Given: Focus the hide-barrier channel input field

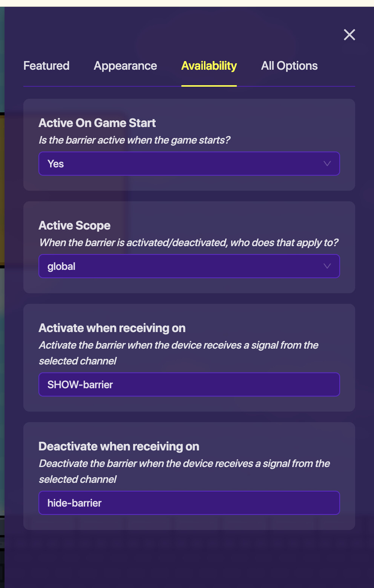Looking at the screenshot, I should point(189,503).
